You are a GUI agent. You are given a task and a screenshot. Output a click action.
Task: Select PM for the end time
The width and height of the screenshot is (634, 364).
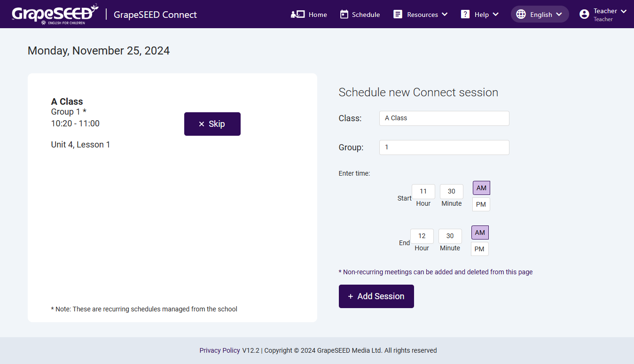click(479, 249)
